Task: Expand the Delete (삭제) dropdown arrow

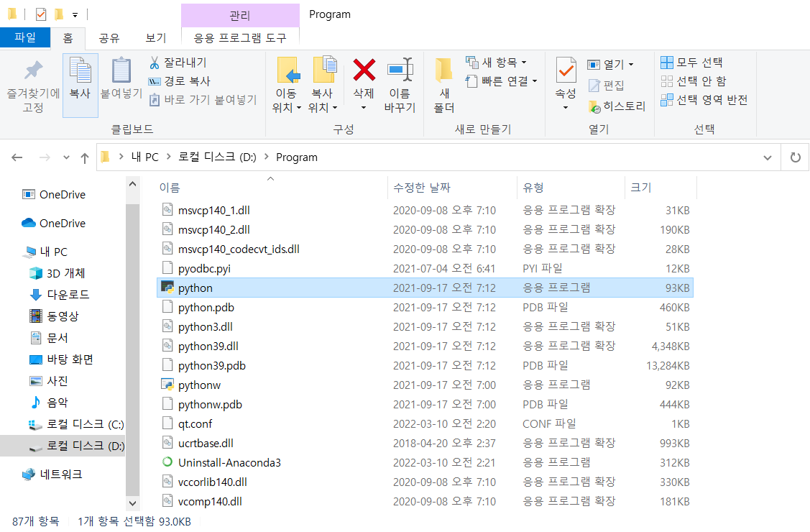Action: click(x=364, y=108)
